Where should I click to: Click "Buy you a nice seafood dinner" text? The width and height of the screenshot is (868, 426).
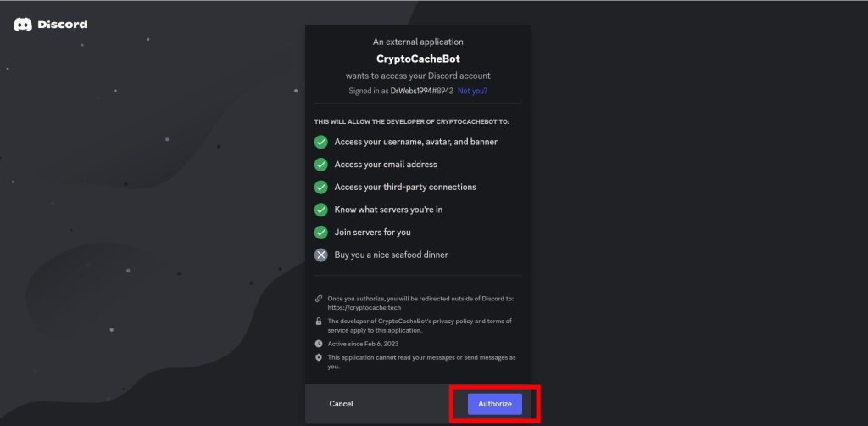click(x=391, y=255)
